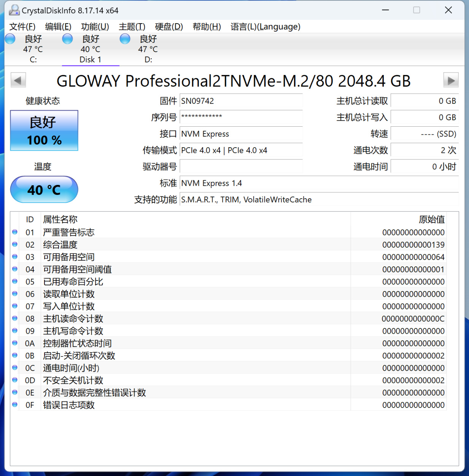Select the 已用寿命百分比 attribute row
The height and width of the screenshot is (476, 469).
(228, 282)
